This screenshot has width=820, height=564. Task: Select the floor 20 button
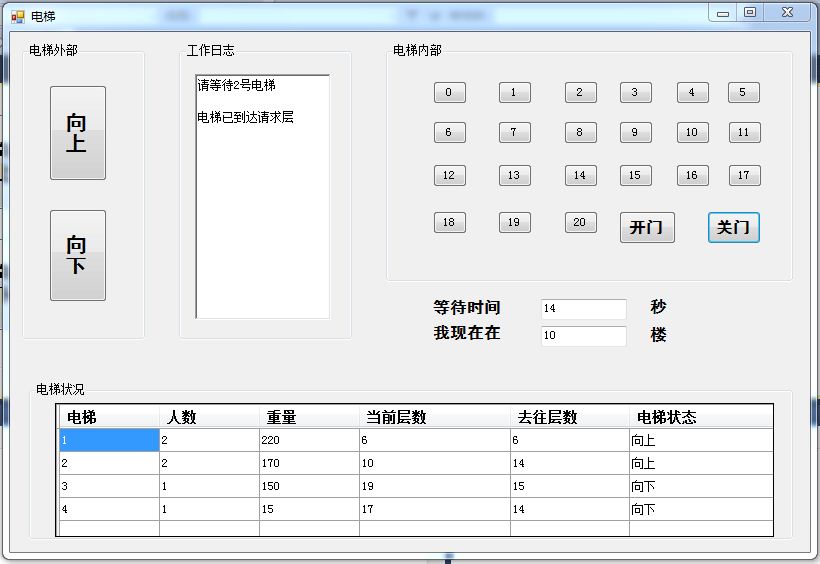580,222
